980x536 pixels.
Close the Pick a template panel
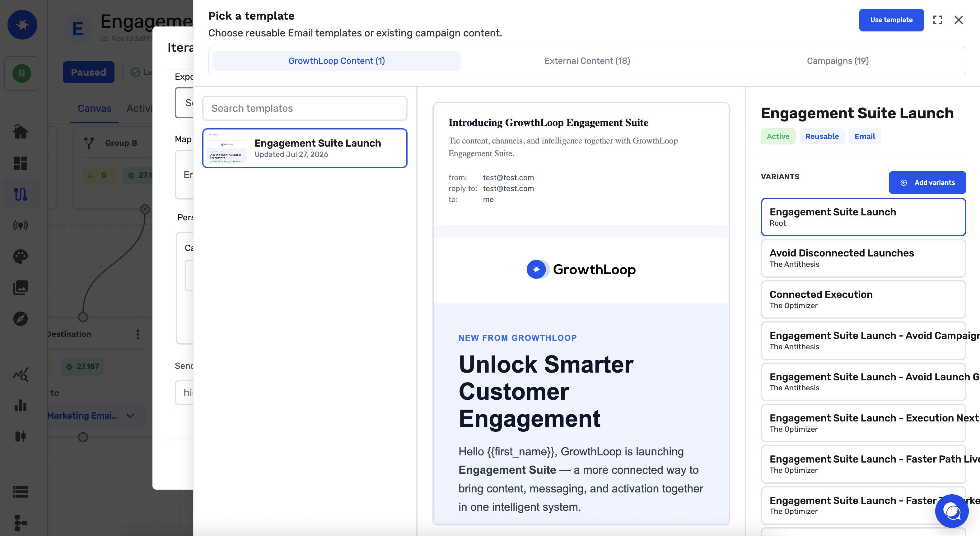coord(959,20)
